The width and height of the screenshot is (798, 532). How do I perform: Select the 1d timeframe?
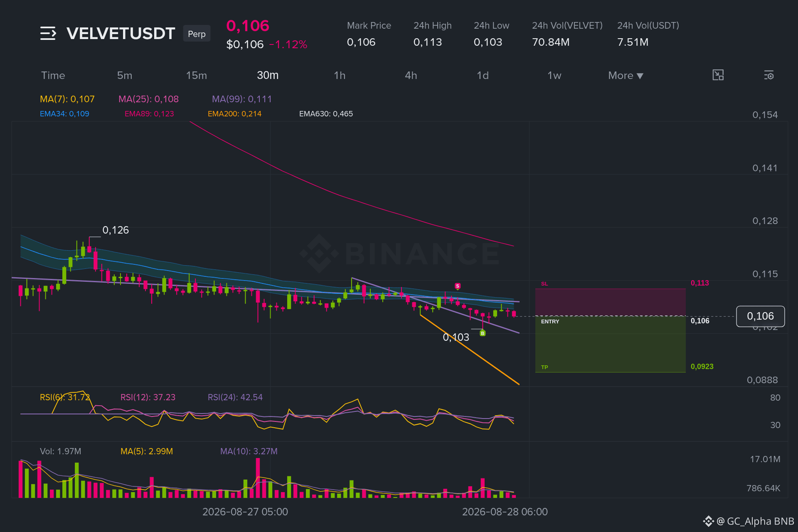[x=483, y=76]
